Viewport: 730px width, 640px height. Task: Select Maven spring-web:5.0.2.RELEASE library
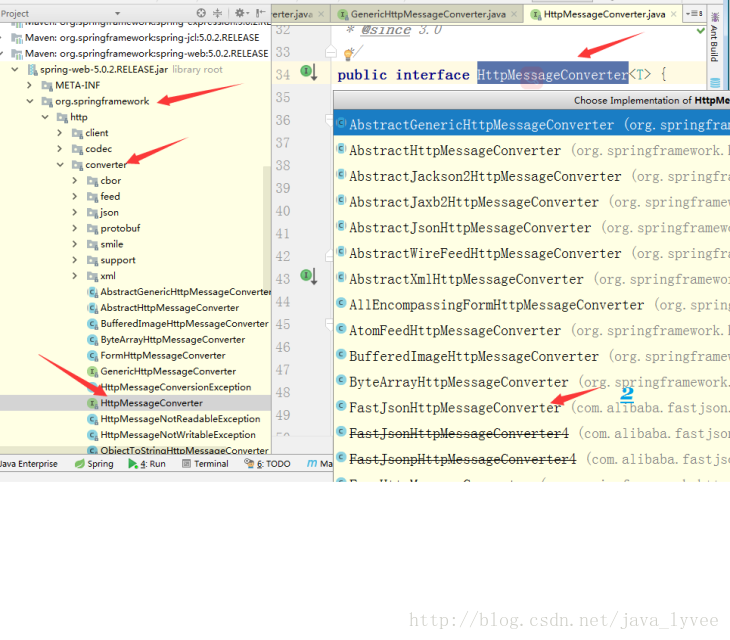click(147, 54)
